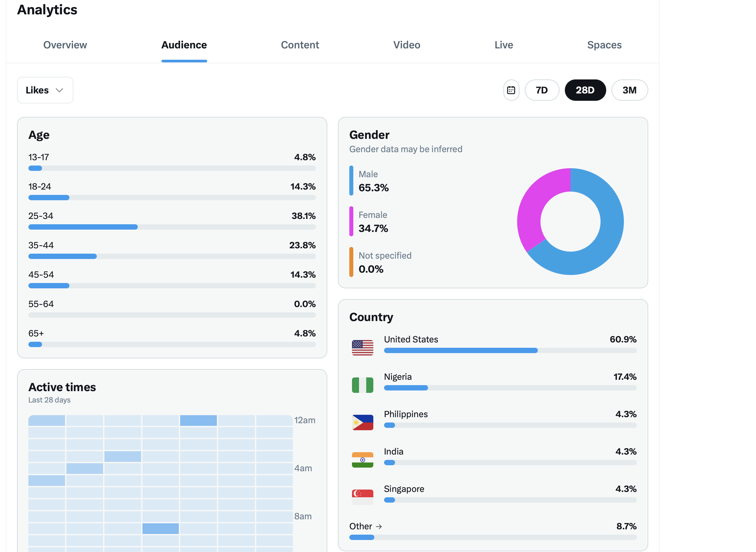The image size is (756, 552).
Task: Select the 7D time range
Action: click(541, 90)
